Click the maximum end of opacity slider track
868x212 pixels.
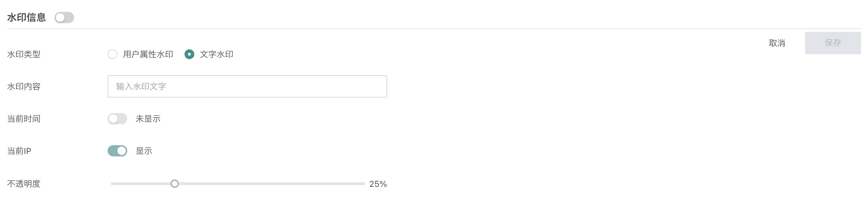click(363, 184)
